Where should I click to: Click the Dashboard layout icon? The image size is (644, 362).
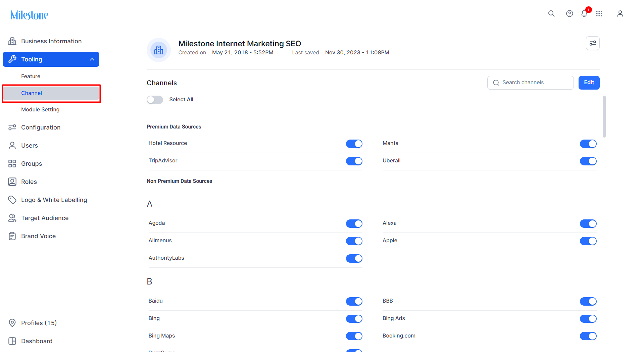(12, 341)
